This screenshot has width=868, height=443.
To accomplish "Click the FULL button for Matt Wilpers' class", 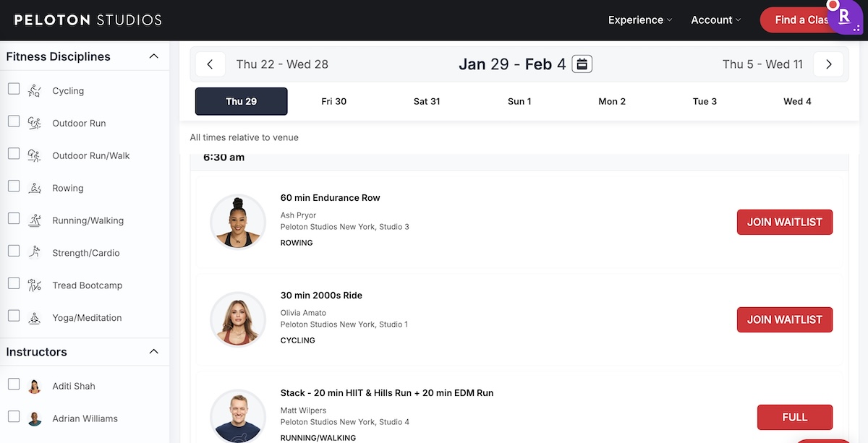I will (795, 417).
